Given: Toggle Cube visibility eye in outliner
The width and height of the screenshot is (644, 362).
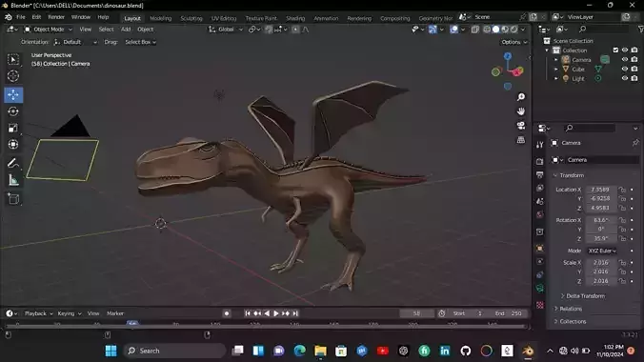Looking at the screenshot, I should [625, 69].
